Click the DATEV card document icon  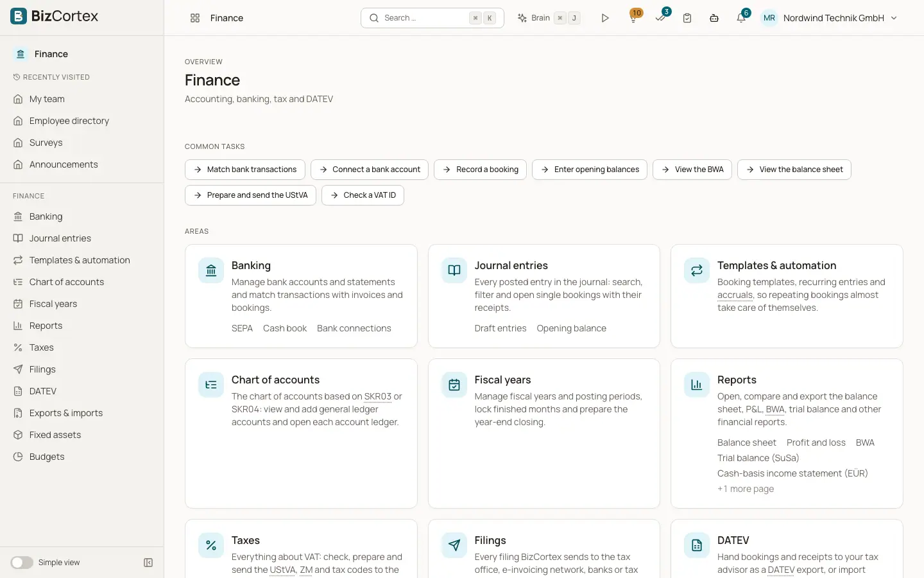coord(697,545)
